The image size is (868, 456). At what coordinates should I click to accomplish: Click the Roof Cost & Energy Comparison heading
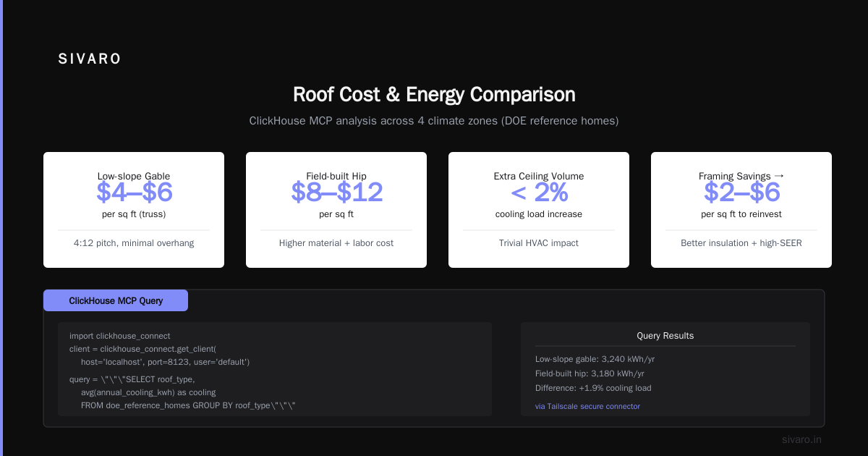(x=434, y=95)
